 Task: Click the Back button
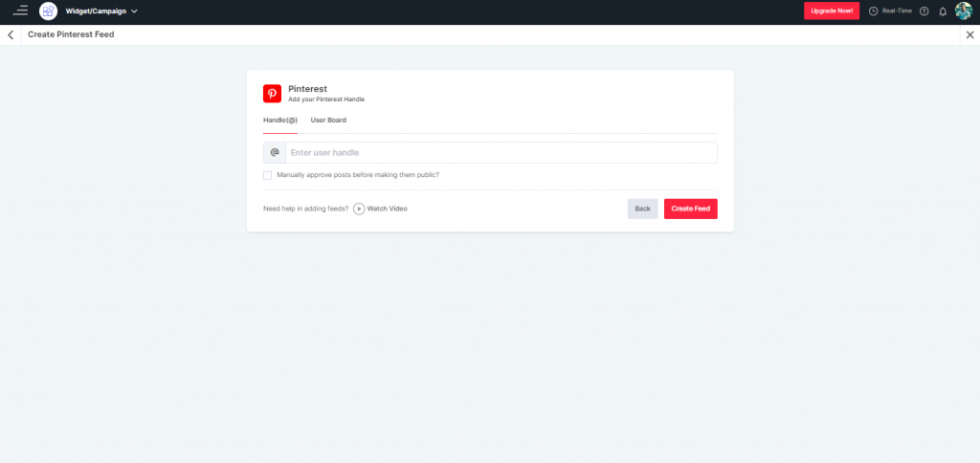coord(642,209)
